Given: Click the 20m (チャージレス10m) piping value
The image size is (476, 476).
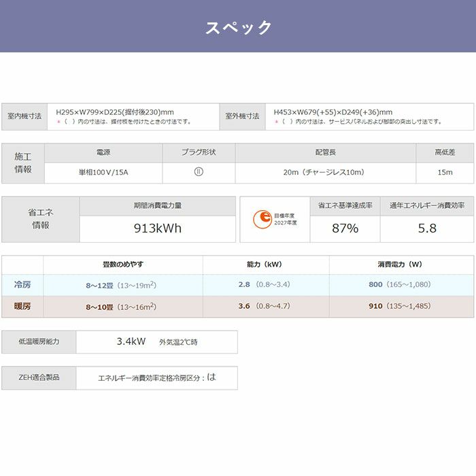Looking at the screenshot, I should coord(325,172).
